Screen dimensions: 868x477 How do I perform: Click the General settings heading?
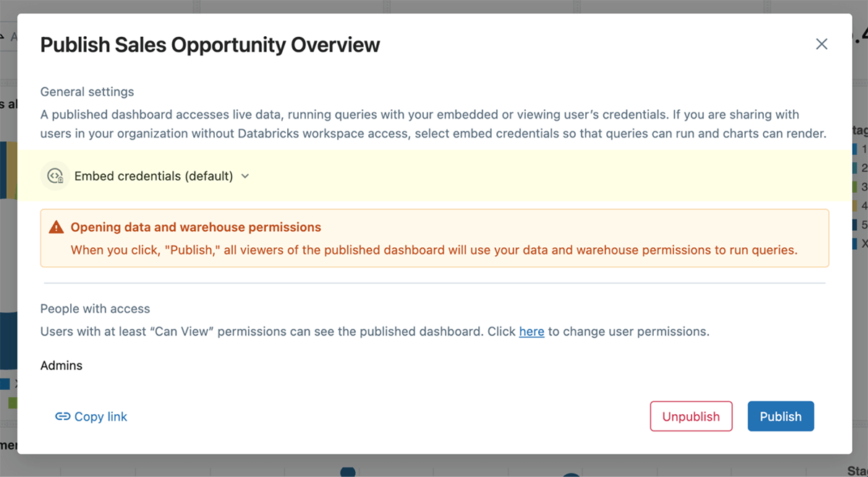coord(87,92)
